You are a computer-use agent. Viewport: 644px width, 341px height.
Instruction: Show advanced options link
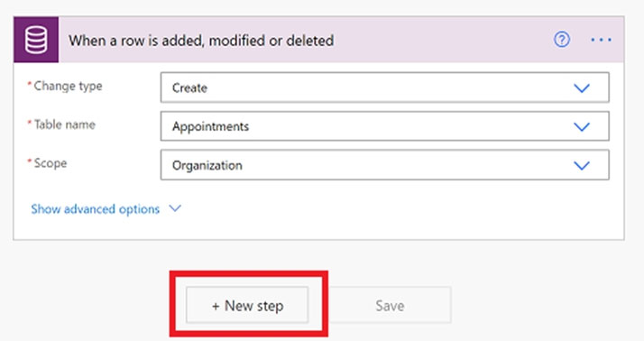click(96, 209)
